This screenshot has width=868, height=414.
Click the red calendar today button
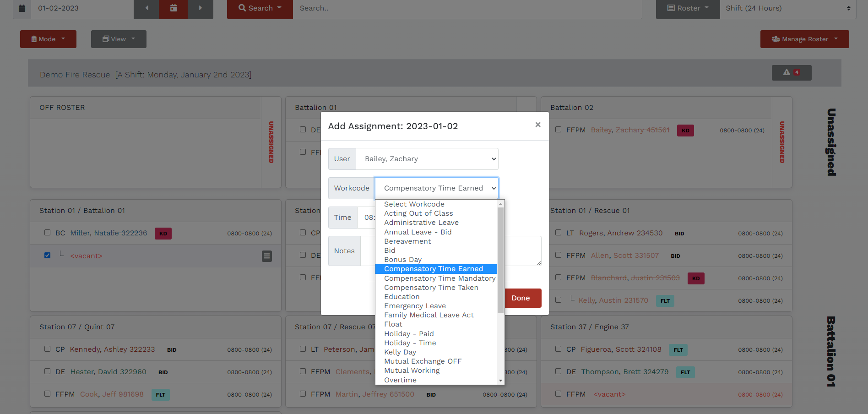(173, 8)
